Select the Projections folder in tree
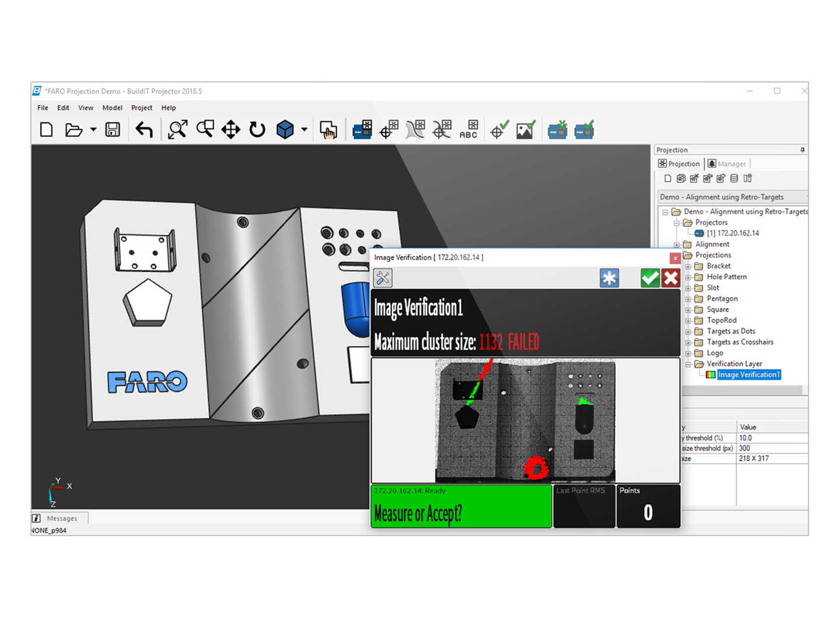 coord(713,255)
